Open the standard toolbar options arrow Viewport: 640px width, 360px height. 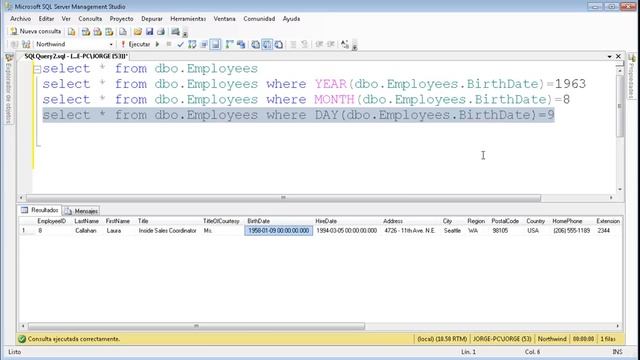click(185, 34)
